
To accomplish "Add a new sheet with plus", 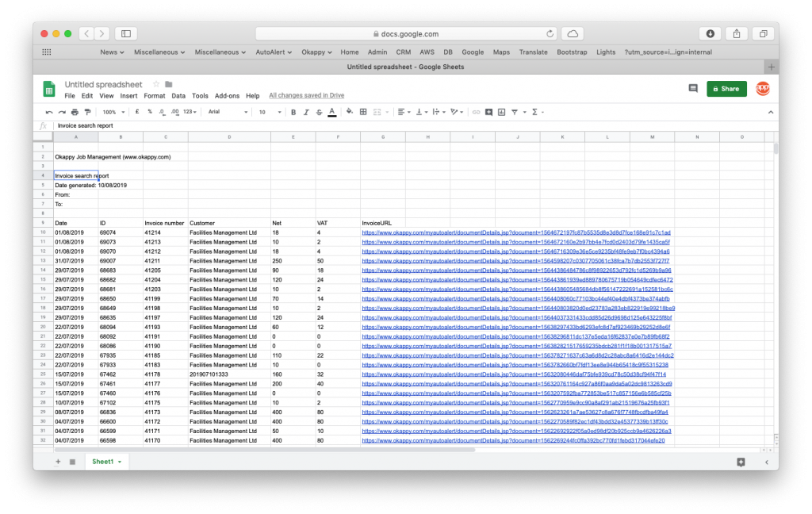I will 58,462.
